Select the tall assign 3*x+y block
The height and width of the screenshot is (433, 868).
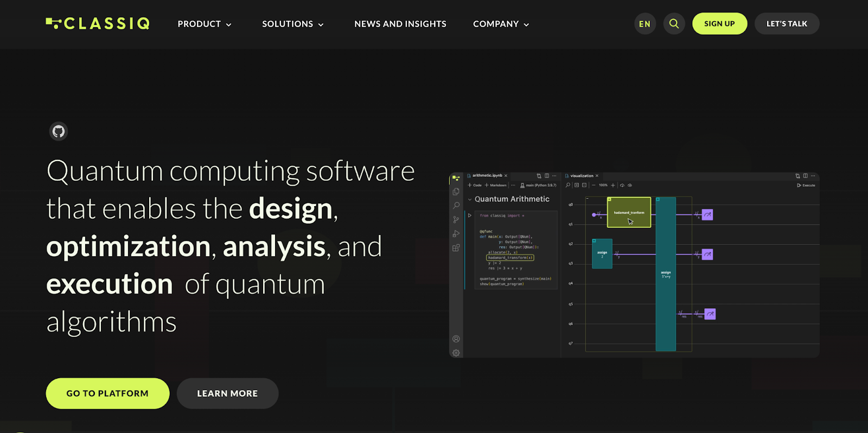pyautogui.click(x=666, y=274)
